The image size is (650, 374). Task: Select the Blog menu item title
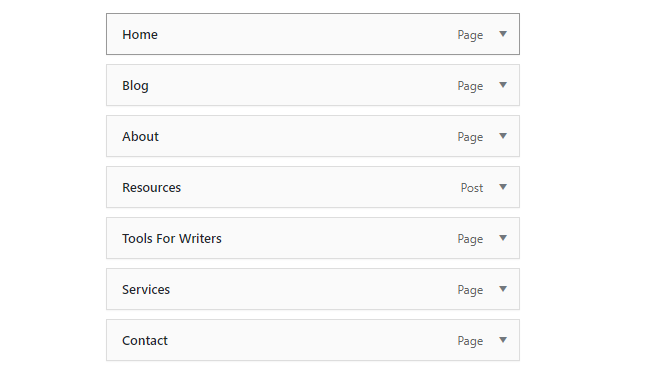135,86
